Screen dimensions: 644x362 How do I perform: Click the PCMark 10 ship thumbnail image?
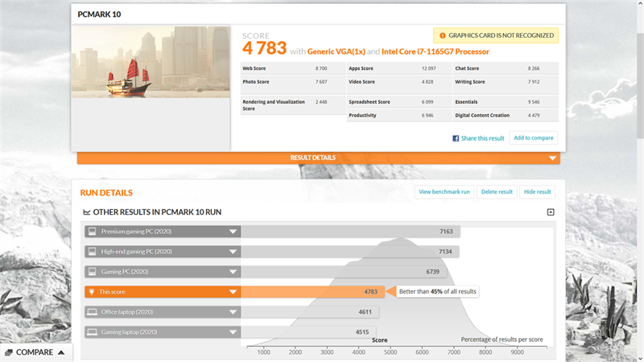pyautogui.click(x=151, y=62)
